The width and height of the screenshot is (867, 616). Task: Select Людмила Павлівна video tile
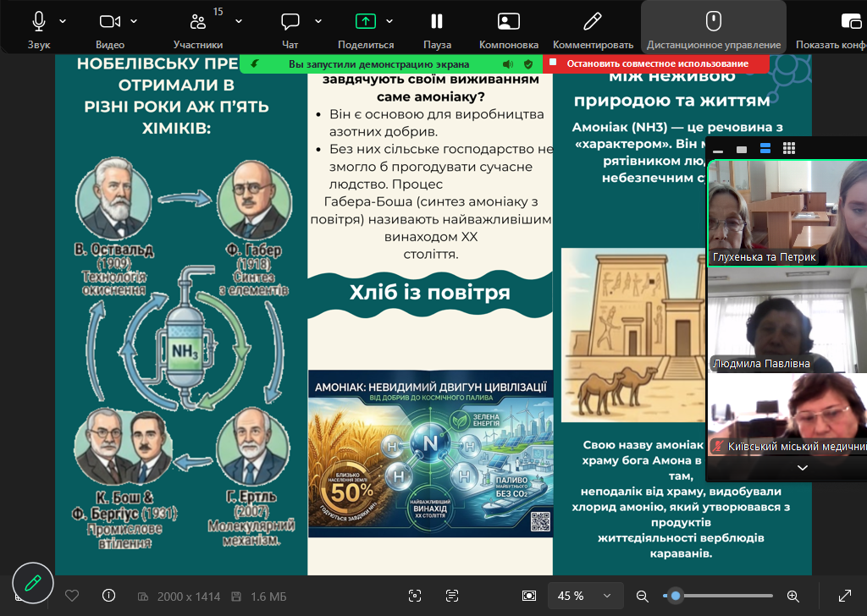(x=787, y=320)
